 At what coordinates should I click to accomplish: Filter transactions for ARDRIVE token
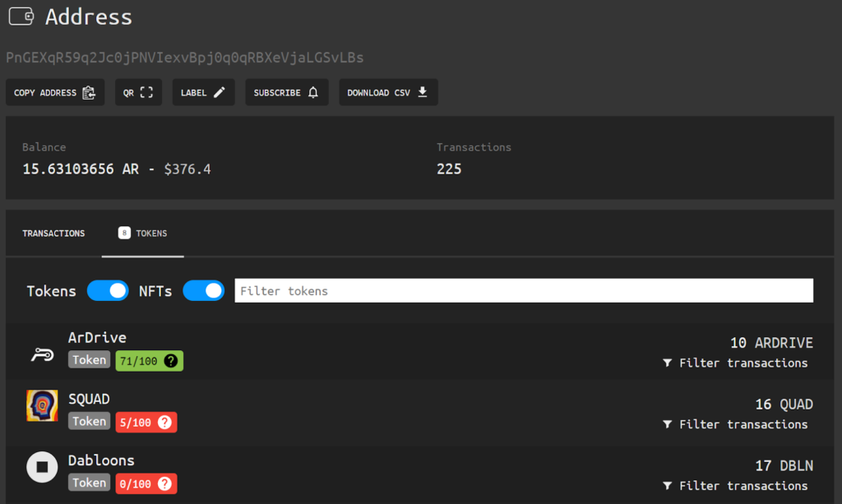point(736,363)
